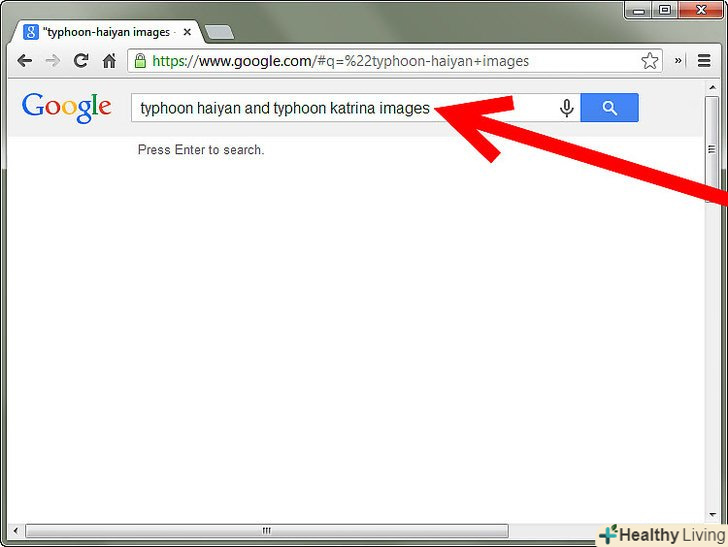Click the green padlock site info icon
The width and height of the screenshot is (728, 547).
(140, 60)
